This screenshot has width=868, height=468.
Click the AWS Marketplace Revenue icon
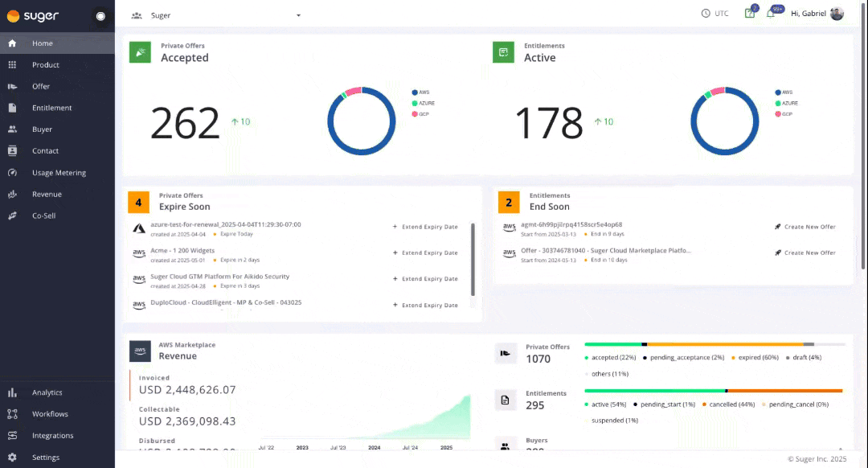pos(140,351)
